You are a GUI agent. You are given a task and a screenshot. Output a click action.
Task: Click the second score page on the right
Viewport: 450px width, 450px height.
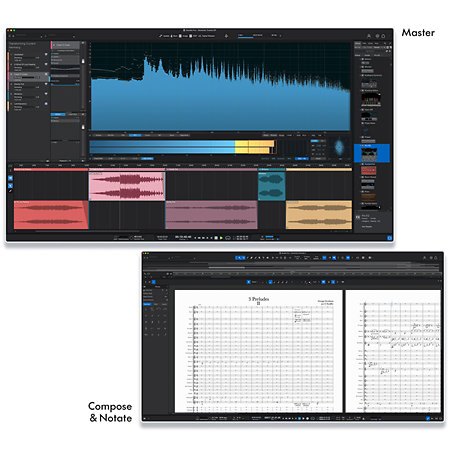[393, 351]
